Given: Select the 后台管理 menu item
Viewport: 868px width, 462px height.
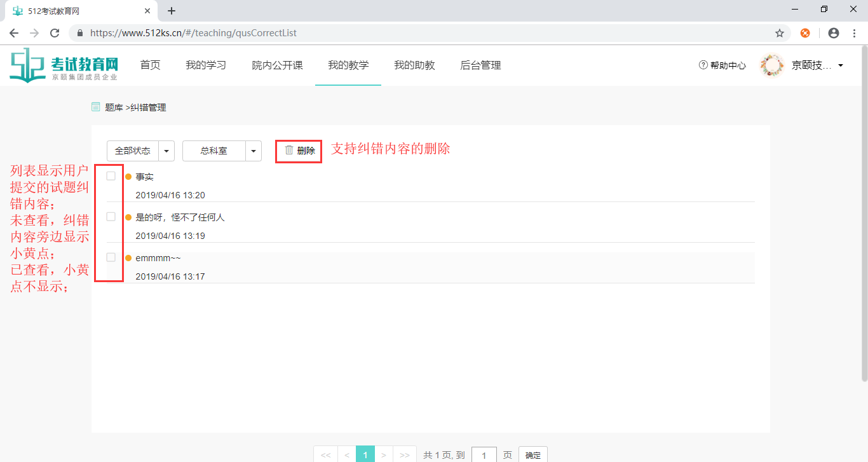Looking at the screenshot, I should point(480,65).
